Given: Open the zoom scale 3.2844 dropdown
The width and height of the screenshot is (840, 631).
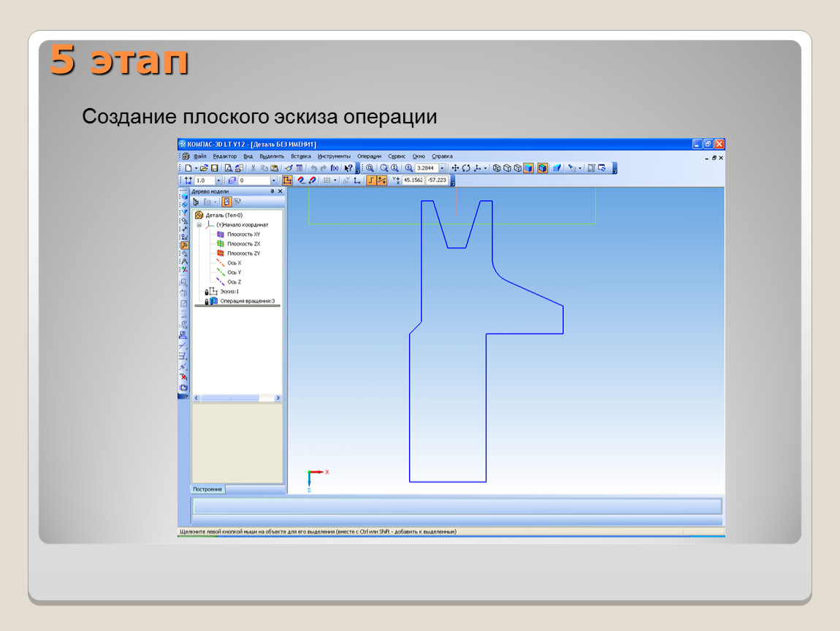Looking at the screenshot, I should tap(442, 168).
